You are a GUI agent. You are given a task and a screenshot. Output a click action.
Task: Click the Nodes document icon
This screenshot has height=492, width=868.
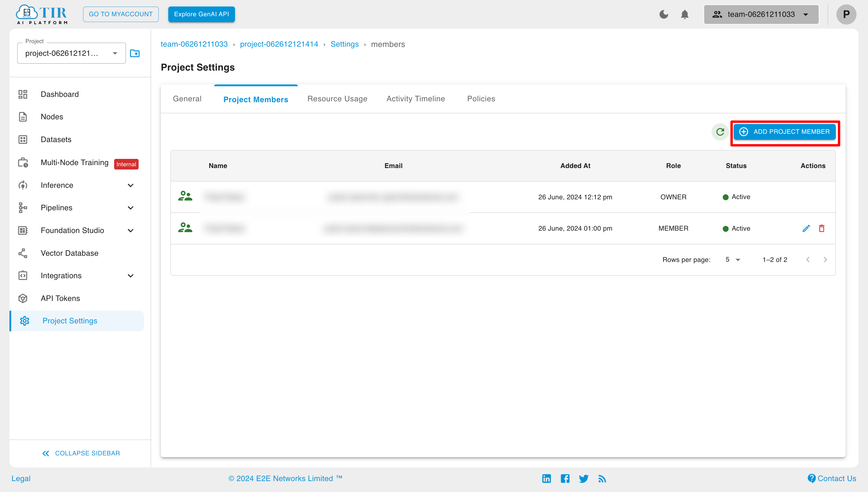tap(23, 117)
